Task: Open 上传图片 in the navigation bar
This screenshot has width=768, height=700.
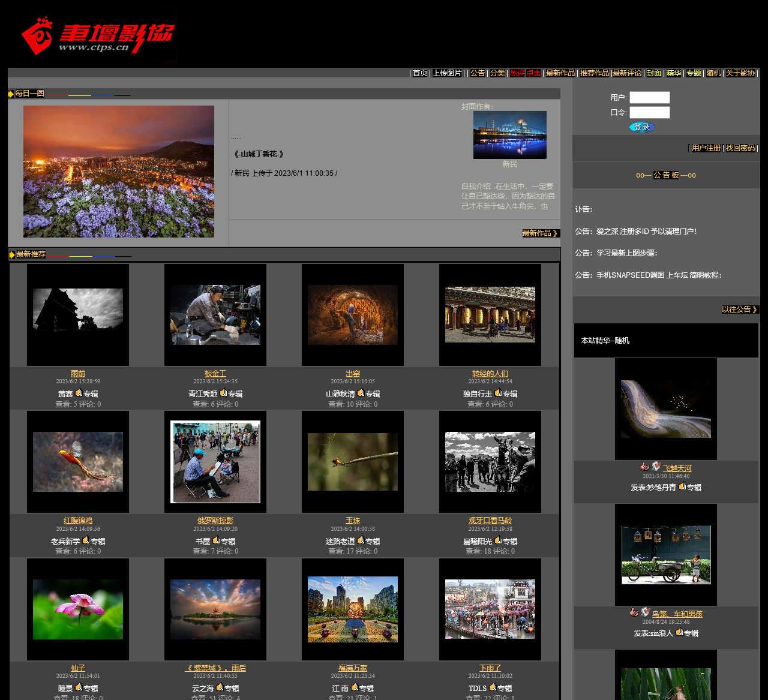Action: pyautogui.click(x=447, y=73)
